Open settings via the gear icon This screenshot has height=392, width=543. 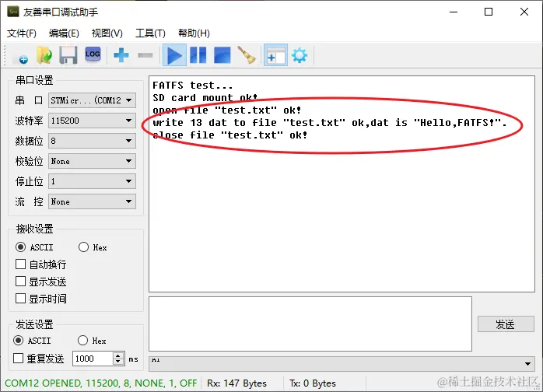[x=300, y=55]
